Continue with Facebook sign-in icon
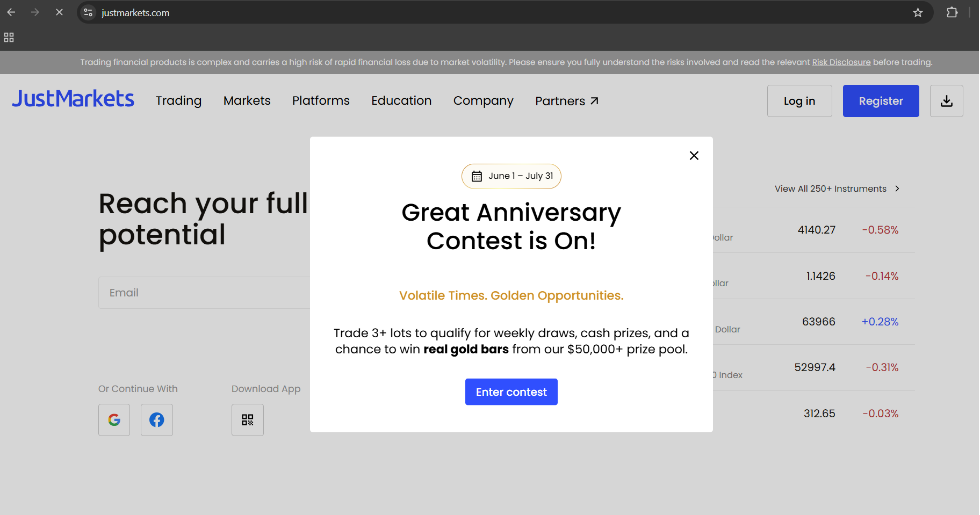Screen dimensions: 980x515 point(157,420)
